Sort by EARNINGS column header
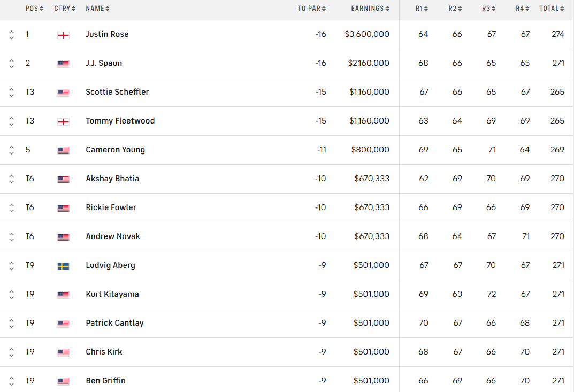This screenshot has height=392, width=574. pos(370,9)
